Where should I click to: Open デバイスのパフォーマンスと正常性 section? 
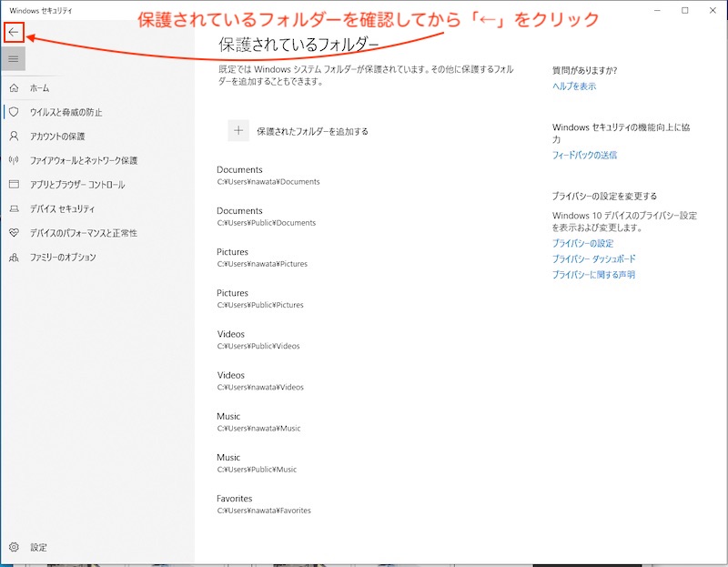pos(84,233)
